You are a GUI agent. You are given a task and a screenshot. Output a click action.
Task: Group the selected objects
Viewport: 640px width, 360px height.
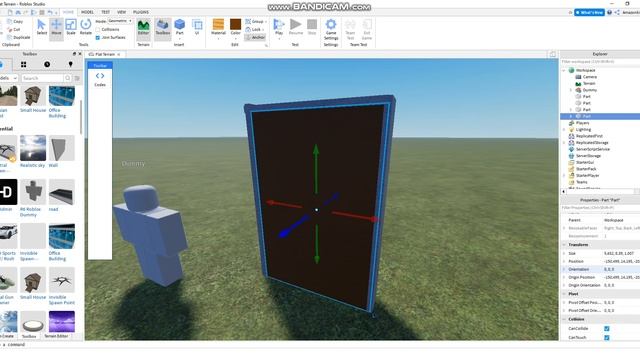coord(256,22)
